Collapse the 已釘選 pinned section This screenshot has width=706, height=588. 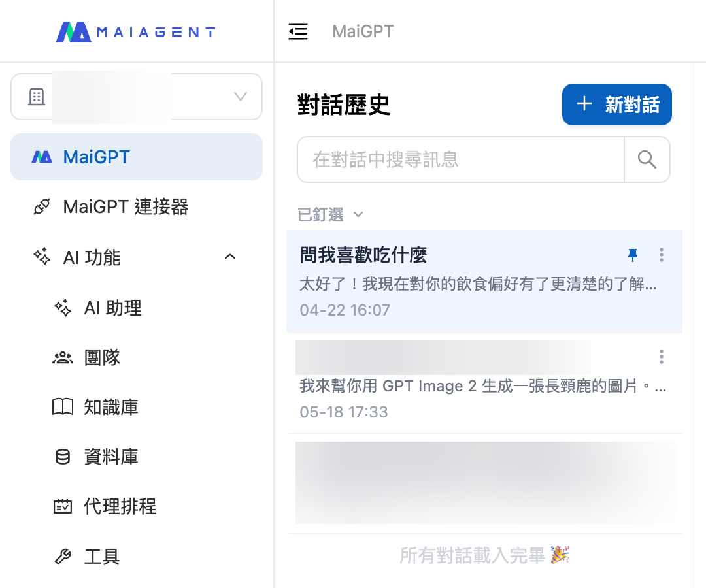click(x=331, y=214)
